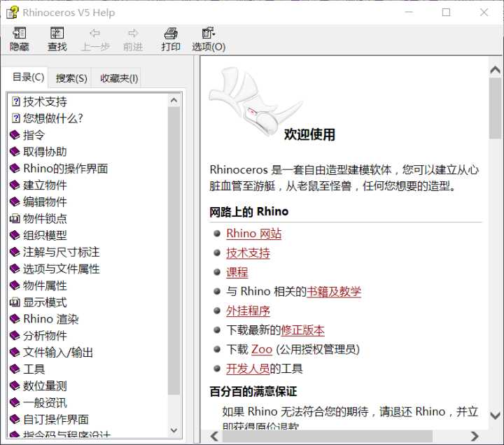This screenshot has width=504, height=445.
Task: Click the content pane horizontal scrollbar thumb
Action: [x=328, y=436]
